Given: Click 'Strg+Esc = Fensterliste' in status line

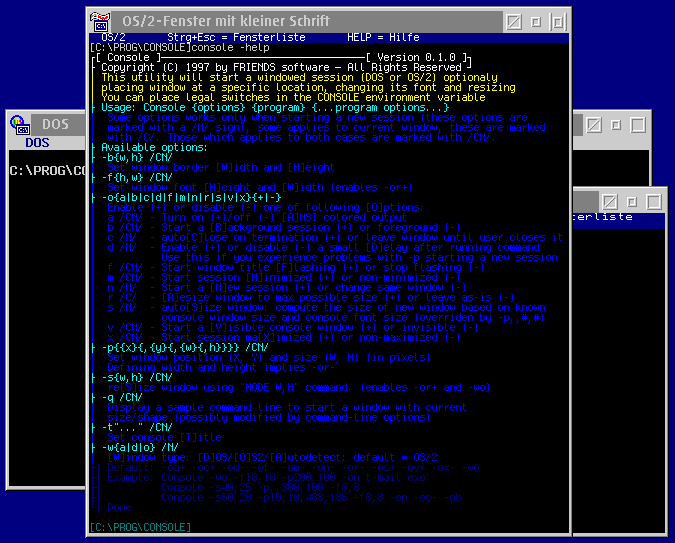Looking at the screenshot, I should [236, 37].
